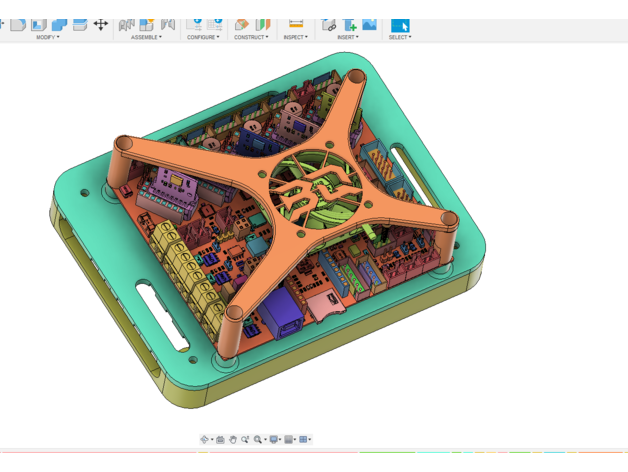
Task: Open the CONSTRUCT dropdown menu
Action: pos(251,37)
